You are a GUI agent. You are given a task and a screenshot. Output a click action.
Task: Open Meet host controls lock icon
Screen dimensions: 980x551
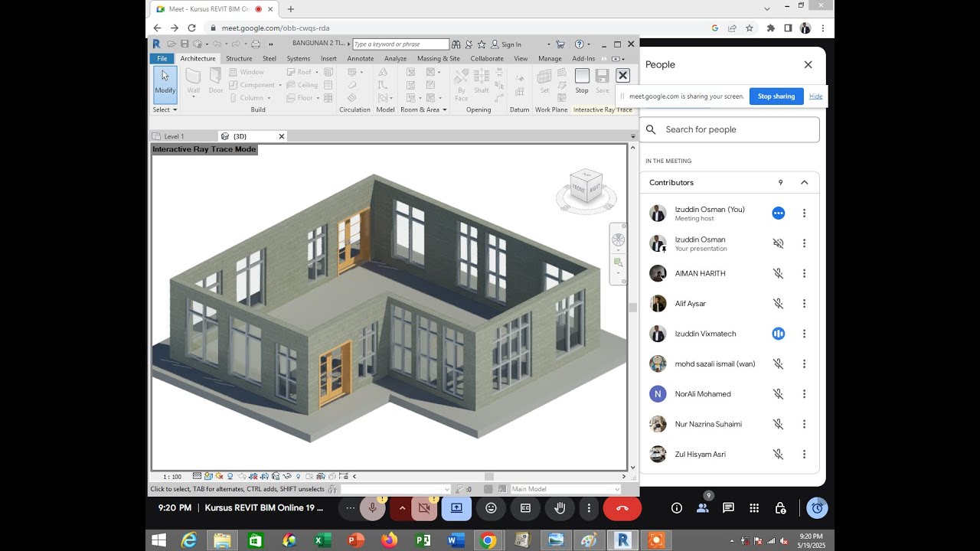pos(780,507)
